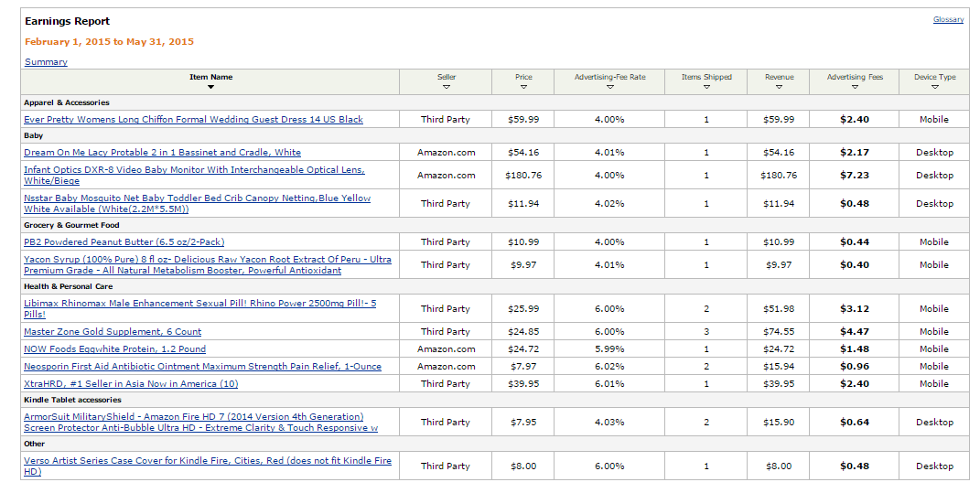This screenshot has width=980, height=493.
Task: Click the $4.47 advertising fee
Action: [x=855, y=332]
